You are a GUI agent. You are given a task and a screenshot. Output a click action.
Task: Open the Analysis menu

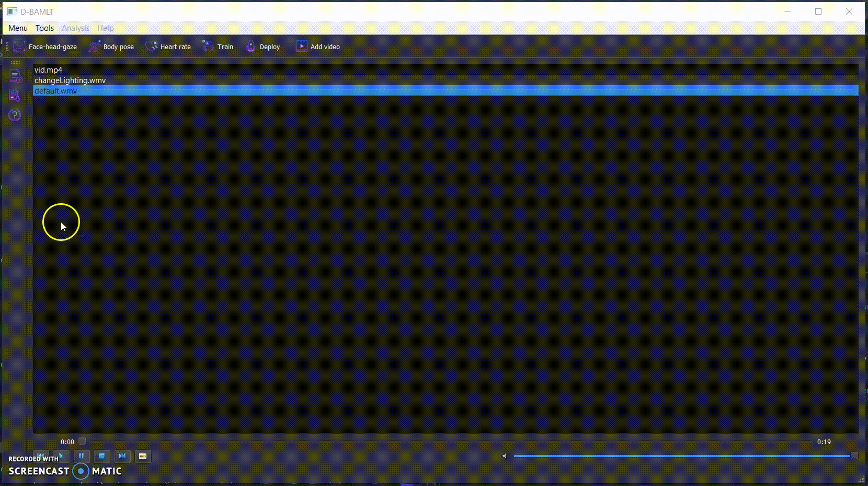75,28
